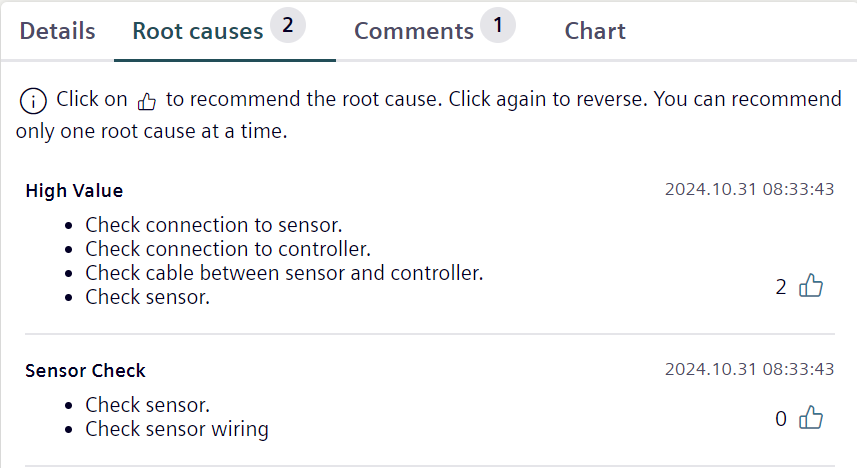The width and height of the screenshot is (857, 468).
Task: Switch to the Chart tab
Action: pyautogui.click(x=595, y=31)
